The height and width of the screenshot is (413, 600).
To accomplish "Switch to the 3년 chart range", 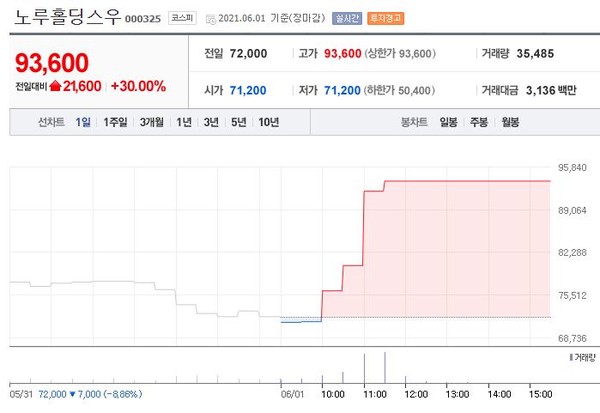I will tap(211, 122).
